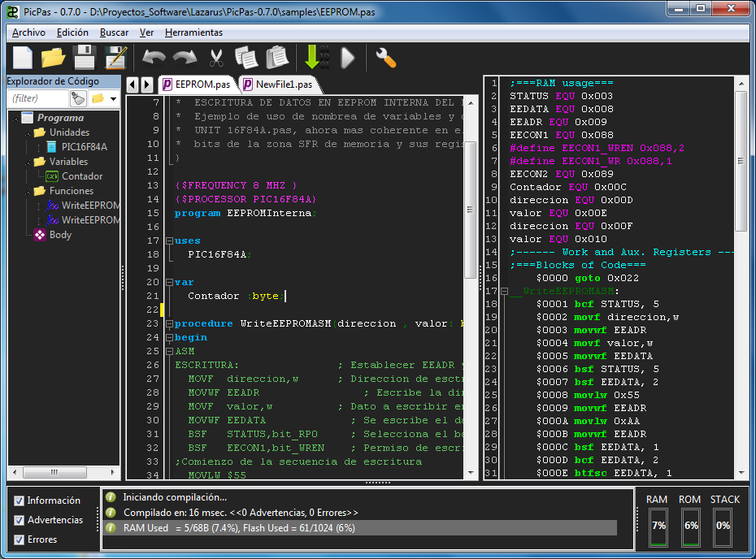Open dropdown arrow next to explorer folder icon
This screenshot has width=756, height=559.
coord(113,99)
